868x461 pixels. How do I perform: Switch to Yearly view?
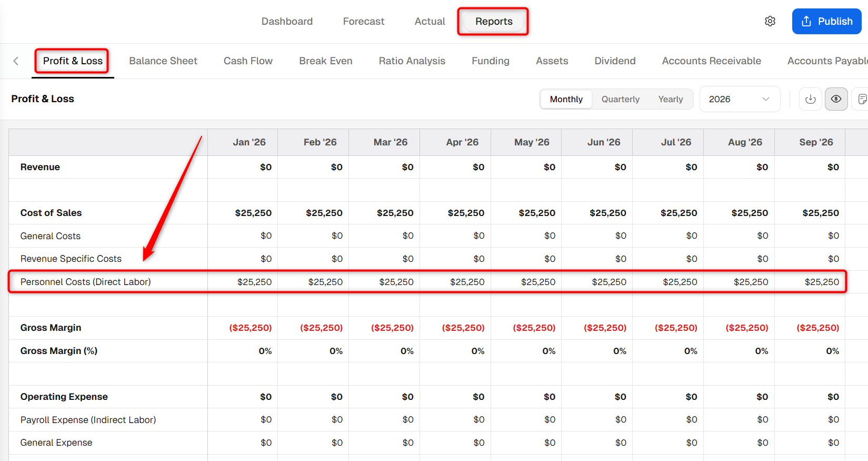[671, 99]
